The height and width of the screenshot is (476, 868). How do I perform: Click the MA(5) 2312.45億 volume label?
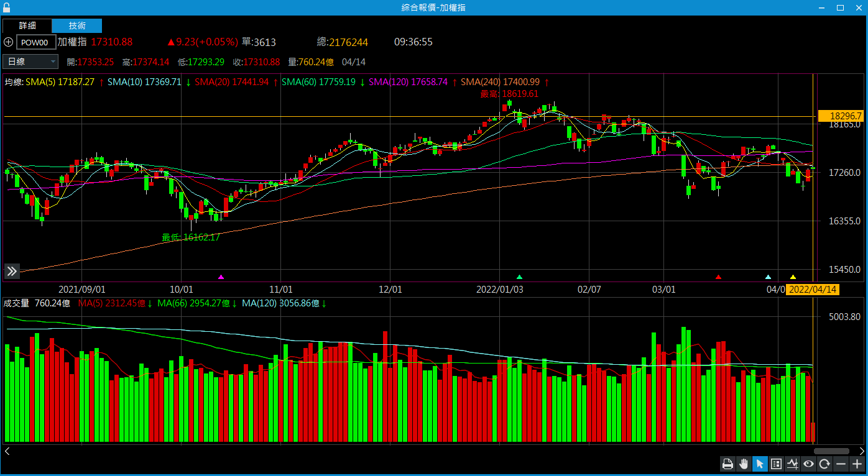point(112,303)
